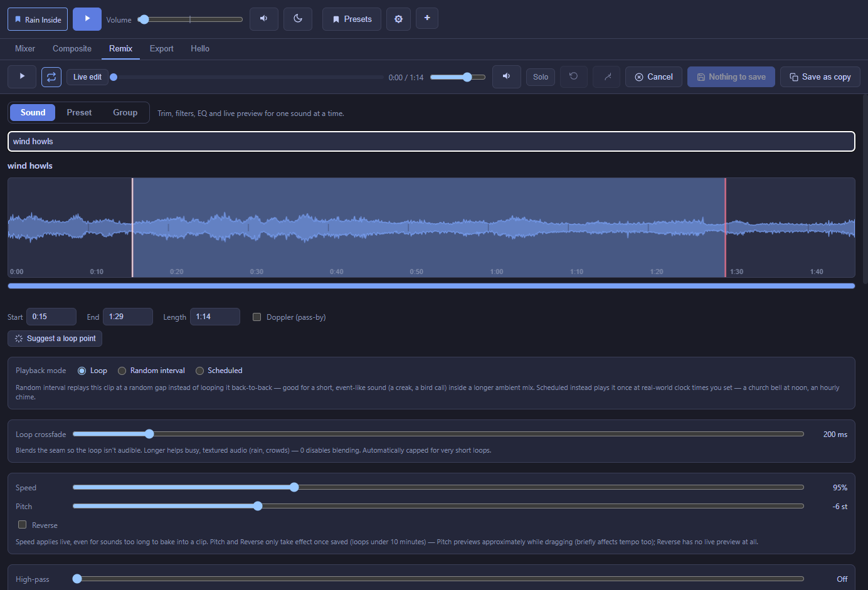Mute the preview speaker icon
This screenshot has width=868, height=590.
pos(507,76)
